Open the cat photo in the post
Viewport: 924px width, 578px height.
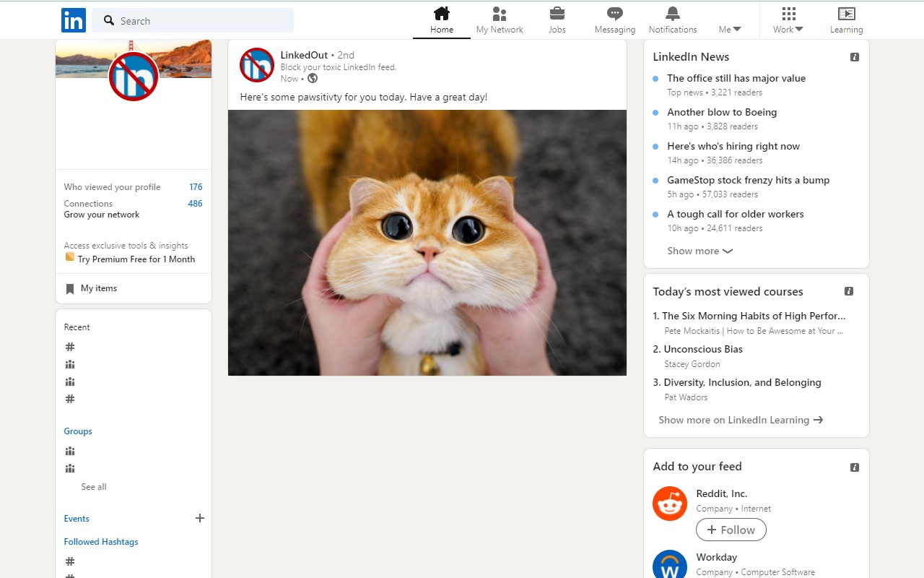coord(427,243)
